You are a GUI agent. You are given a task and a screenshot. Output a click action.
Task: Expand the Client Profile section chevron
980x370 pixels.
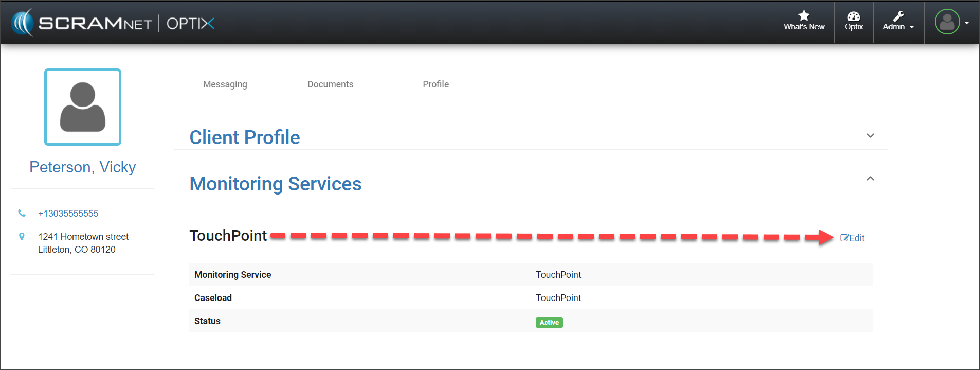[x=870, y=136]
